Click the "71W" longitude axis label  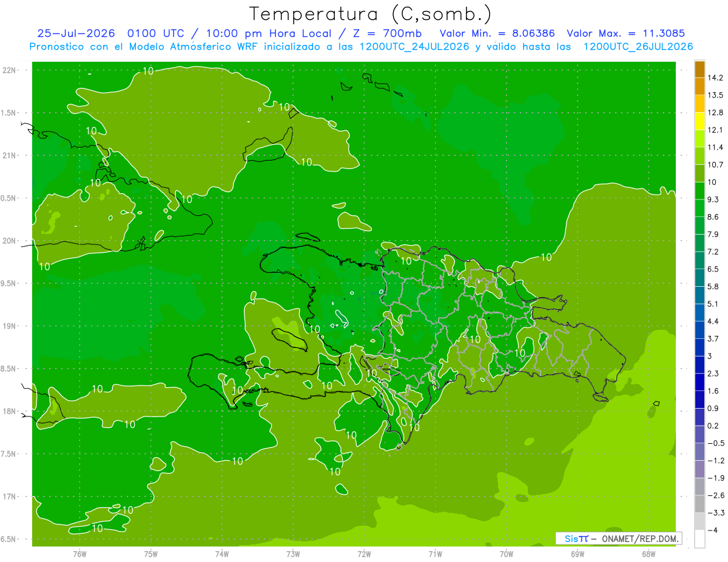point(435,554)
